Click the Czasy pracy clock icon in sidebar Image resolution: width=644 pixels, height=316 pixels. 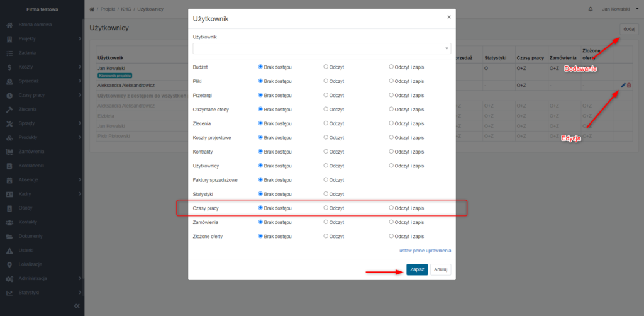pos(9,95)
